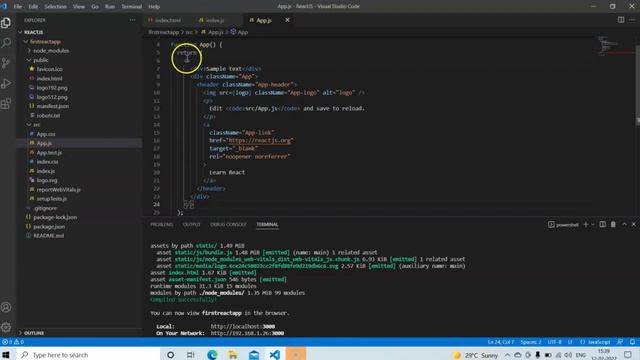640x360 pixels.
Task: Click the src breadcrumb segment
Action: coord(189,32)
